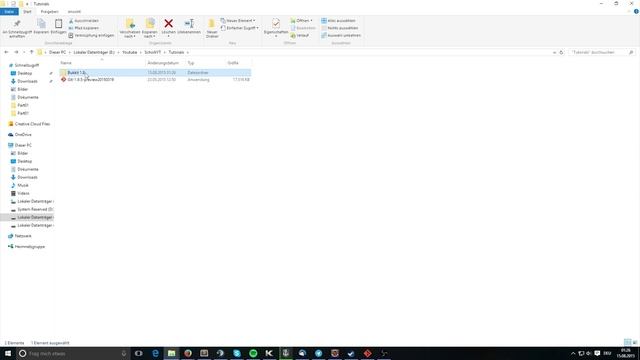Switch to the Ansicht ribbon tab
Viewport: 640px width, 360px height.
click(x=74, y=12)
